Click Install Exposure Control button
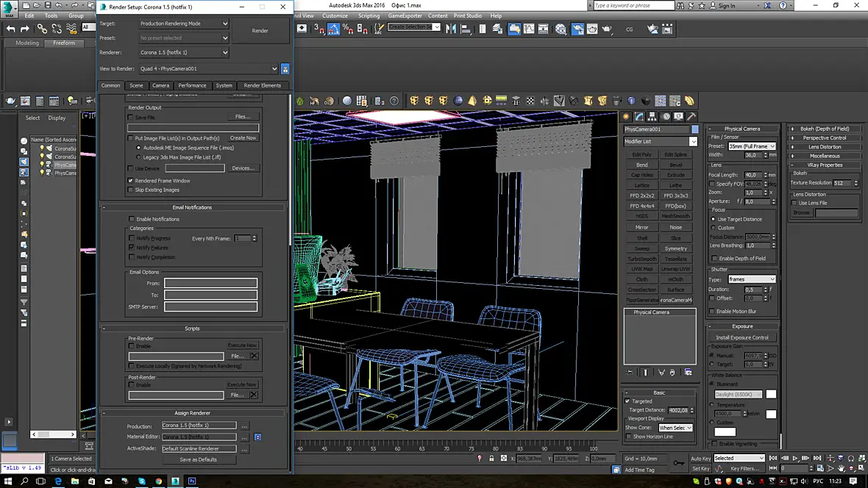Image resolution: width=868 pixels, height=488 pixels. [x=741, y=337]
